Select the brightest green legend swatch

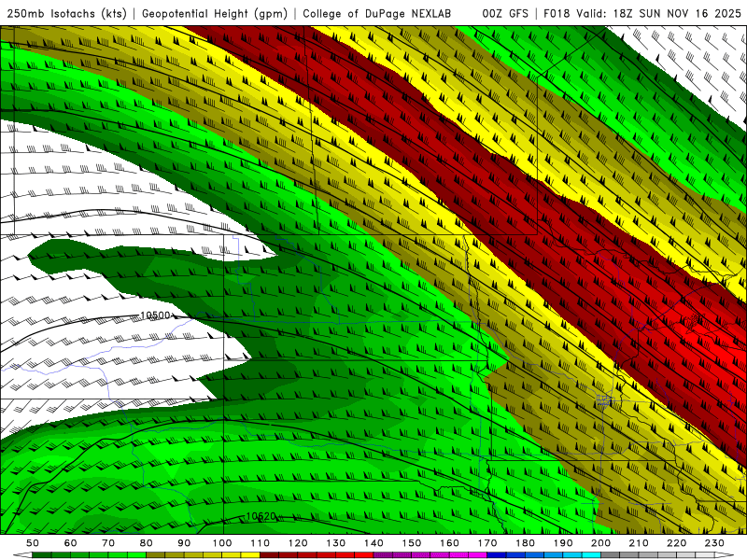click(136, 554)
